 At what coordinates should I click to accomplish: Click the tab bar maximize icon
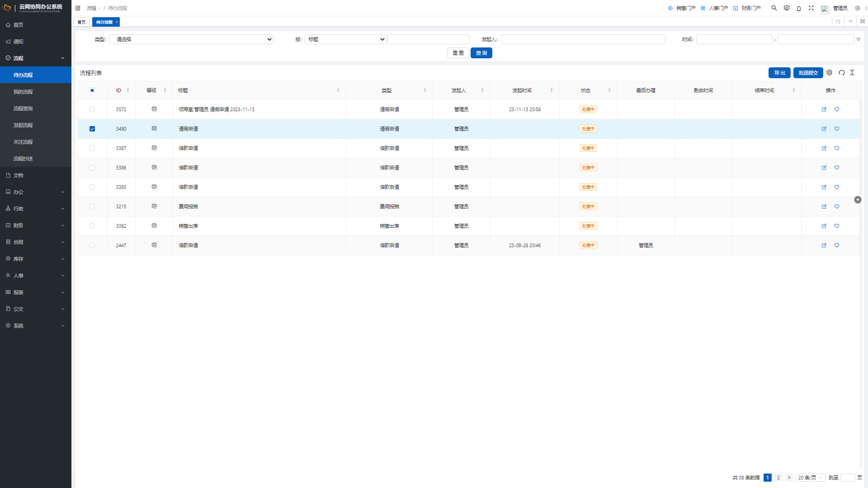click(863, 22)
